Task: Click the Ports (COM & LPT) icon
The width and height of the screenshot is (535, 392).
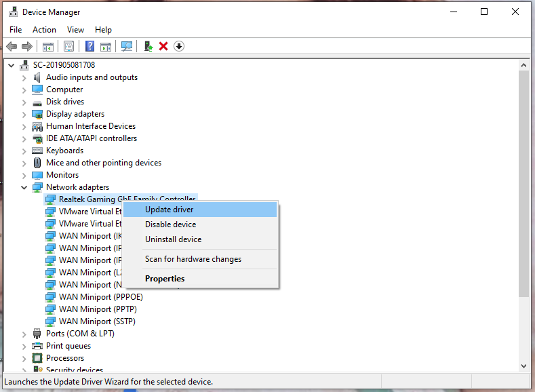Action: pyautogui.click(x=37, y=333)
